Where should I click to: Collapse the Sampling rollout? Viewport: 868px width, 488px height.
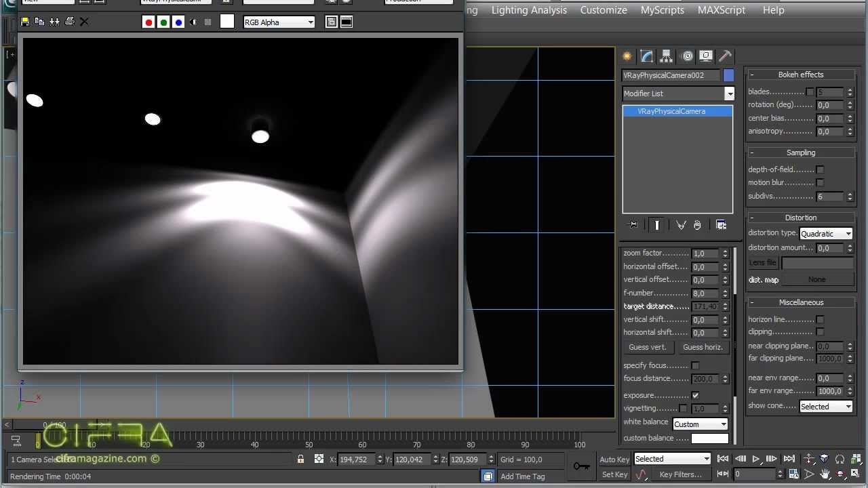(800, 152)
